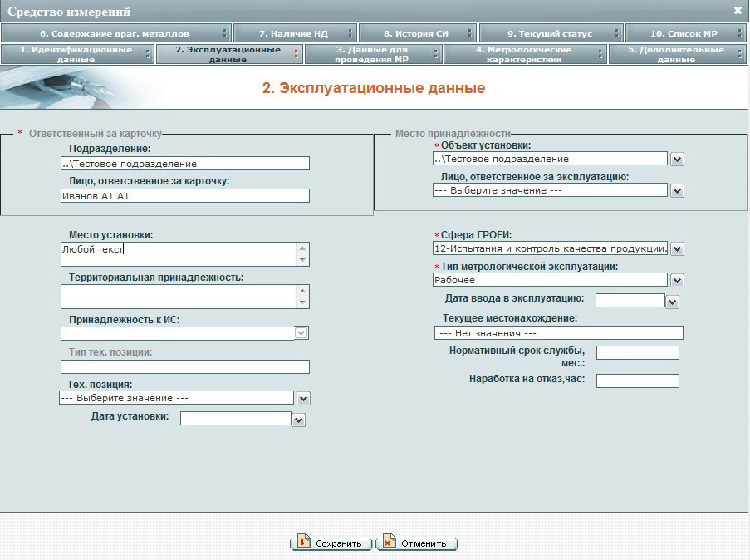750x560 pixels.
Task: Switch to tab 7. Наличие НД
Action: pos(295,33)
